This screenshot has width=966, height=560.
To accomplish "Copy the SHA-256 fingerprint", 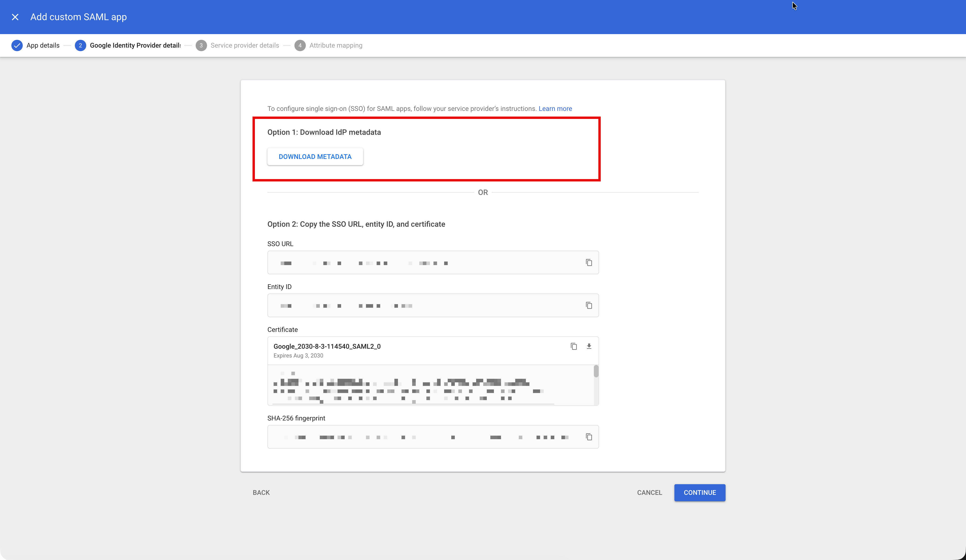I will [589, 437].
